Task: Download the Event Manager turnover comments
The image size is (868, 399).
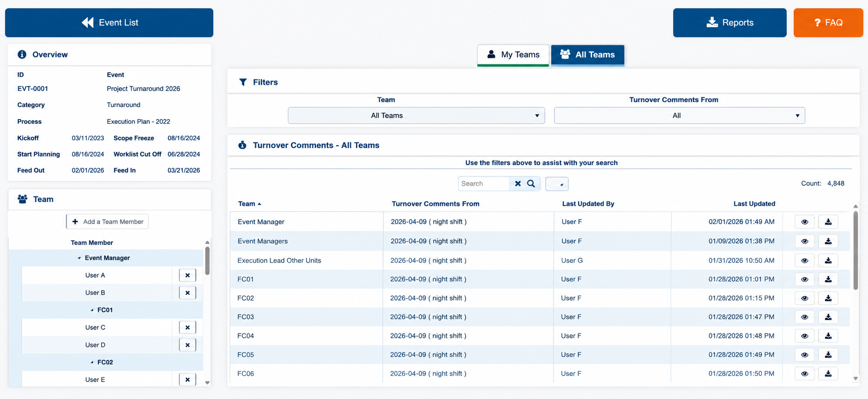Action: [x=828, y=222]
